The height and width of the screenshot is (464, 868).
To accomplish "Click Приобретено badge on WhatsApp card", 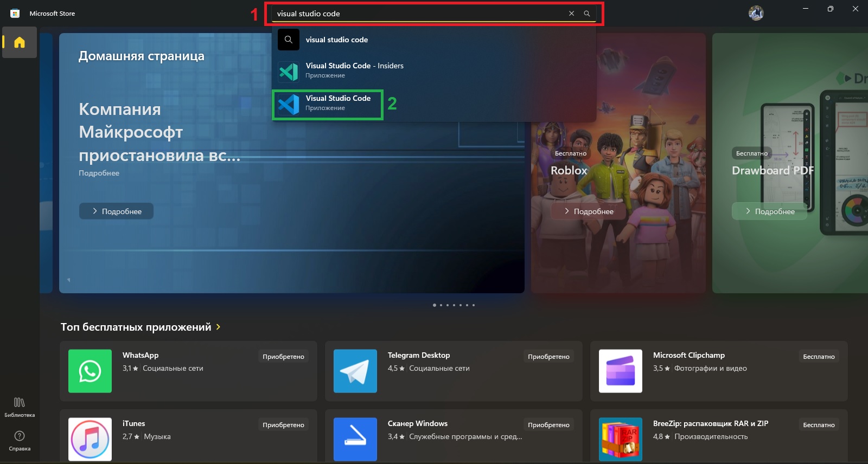I will [x=283, y=357].
